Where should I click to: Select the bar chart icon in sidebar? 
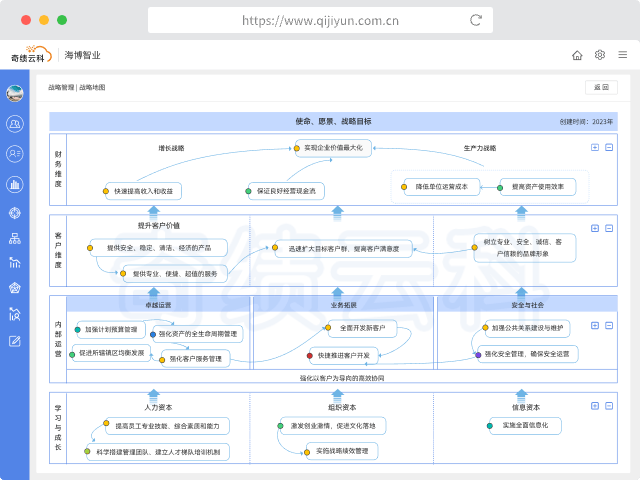tap(15, 183)
